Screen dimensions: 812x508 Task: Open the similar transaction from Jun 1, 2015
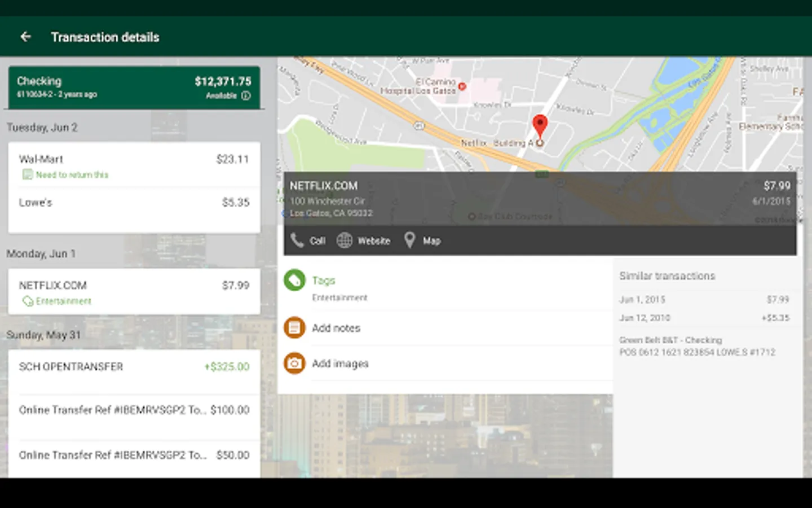(x=704, y=299)
